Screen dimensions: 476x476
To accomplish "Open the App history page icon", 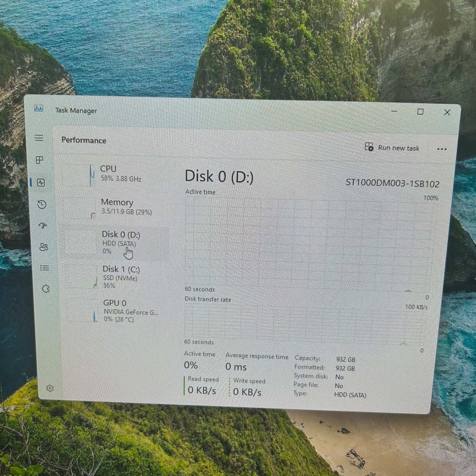I will (42, 204).
